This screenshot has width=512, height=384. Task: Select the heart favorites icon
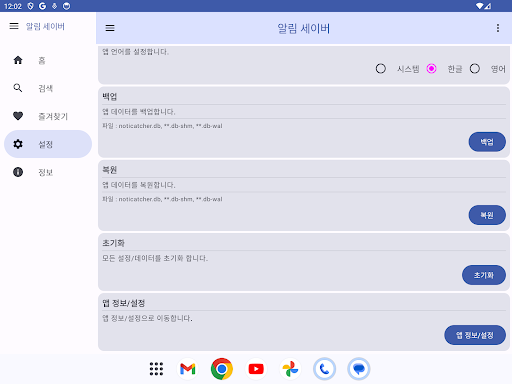tap(18, 116)
